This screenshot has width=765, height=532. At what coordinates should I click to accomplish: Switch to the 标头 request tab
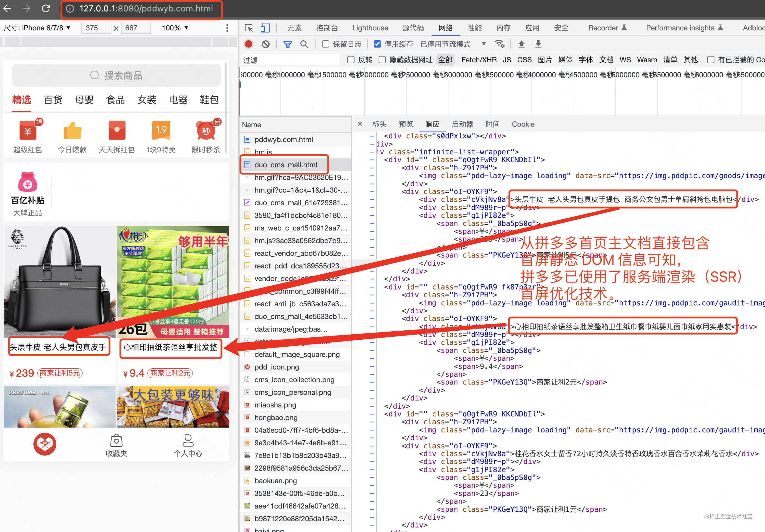tap(379, 124)
